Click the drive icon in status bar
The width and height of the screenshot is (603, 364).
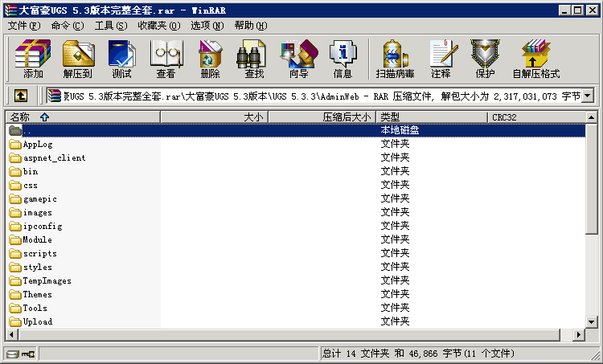(x=13, y=354)
